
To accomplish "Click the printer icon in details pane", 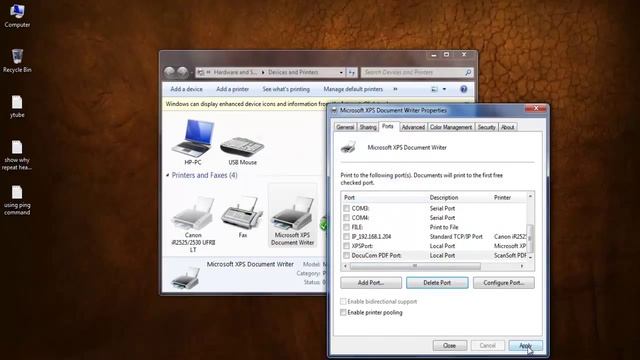I will tap(185, 278).
